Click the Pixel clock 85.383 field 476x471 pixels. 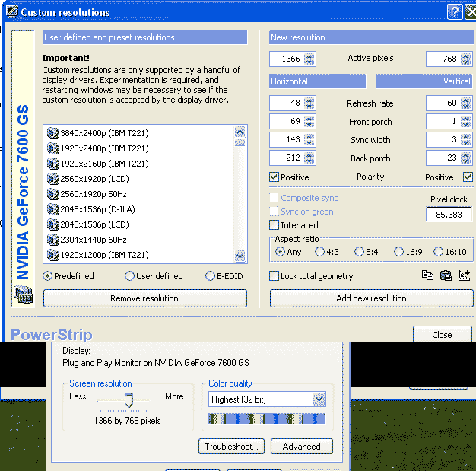point(449,215)
